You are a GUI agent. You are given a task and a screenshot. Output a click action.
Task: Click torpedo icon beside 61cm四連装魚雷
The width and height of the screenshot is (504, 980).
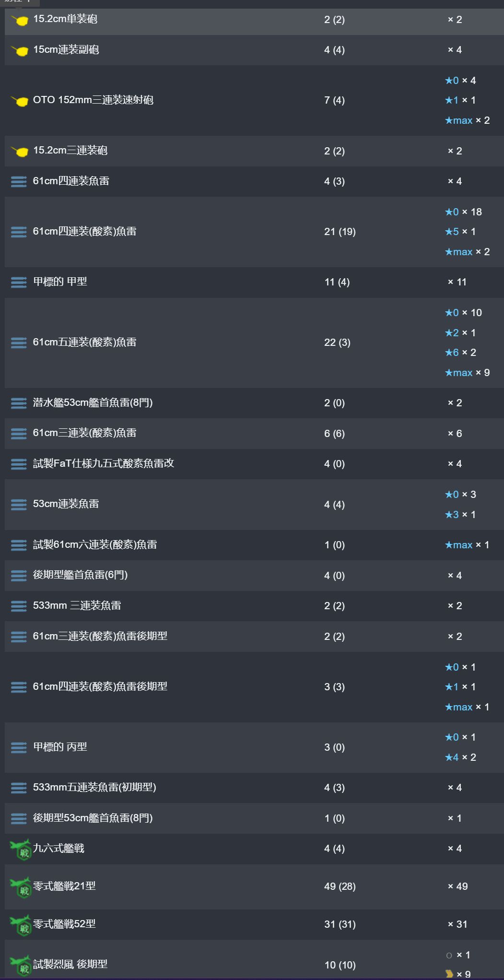(19, 181)
